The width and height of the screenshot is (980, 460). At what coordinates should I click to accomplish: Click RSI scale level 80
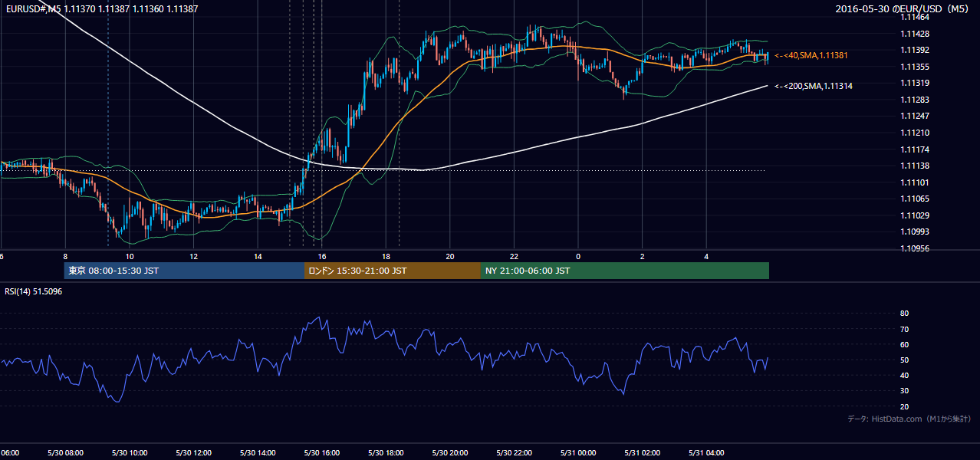pyautogui.click(x=904, y=314)
